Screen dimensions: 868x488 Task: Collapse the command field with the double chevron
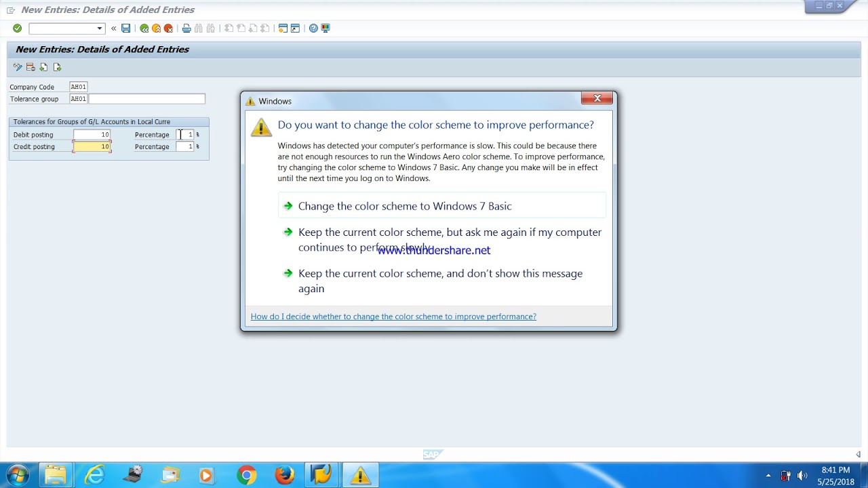click(x=113, y=28)
